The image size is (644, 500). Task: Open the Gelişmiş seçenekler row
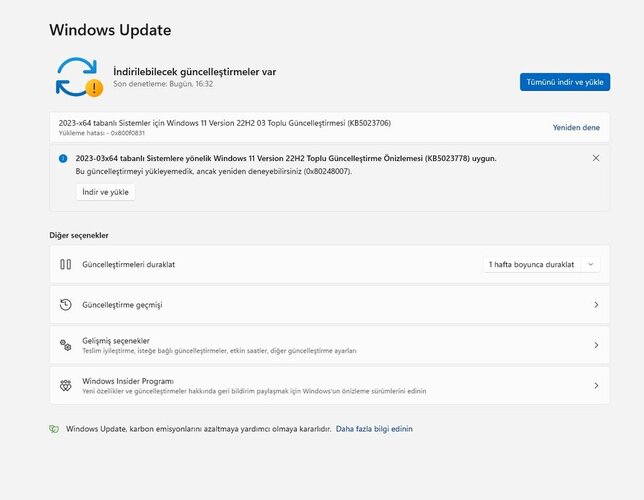(x=329, y=345)
